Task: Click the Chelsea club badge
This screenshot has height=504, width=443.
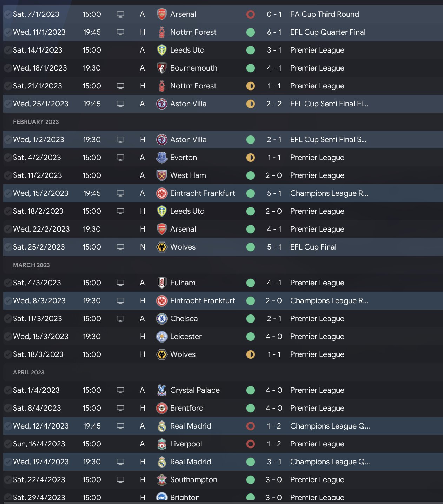Action: (161, 319)
